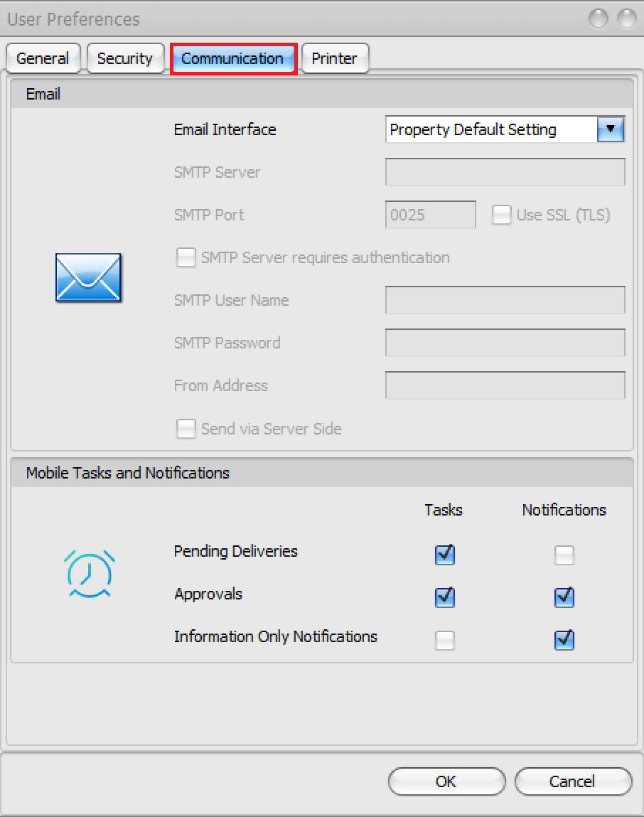Toggle the Use SSL (TLS) checkbox

pos(502,215)
